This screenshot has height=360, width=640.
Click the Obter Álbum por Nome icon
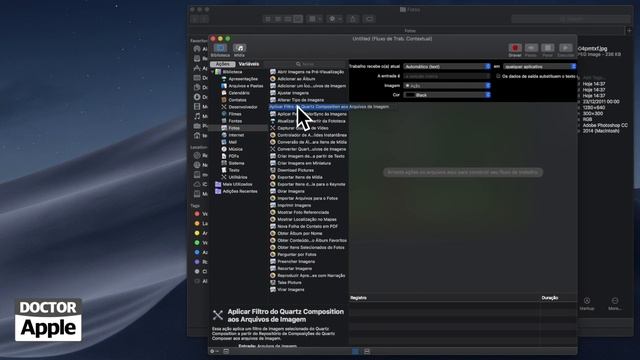[273, 233]
